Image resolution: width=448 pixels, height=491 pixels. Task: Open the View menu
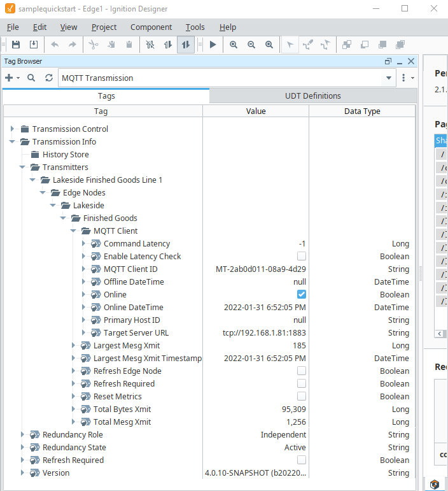(x=69, y=27)
